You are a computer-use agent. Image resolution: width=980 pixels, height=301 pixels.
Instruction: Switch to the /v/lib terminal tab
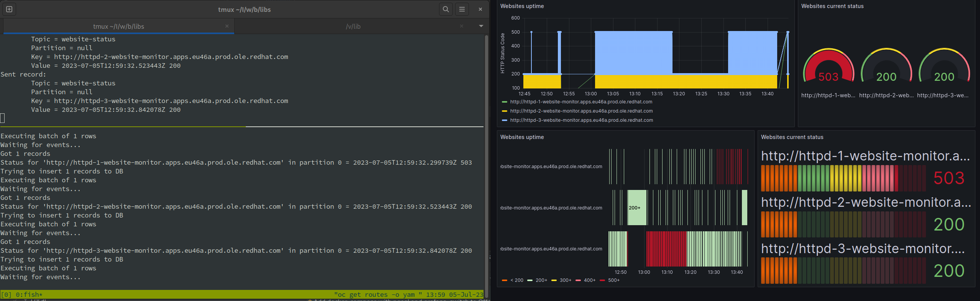click(353, 26)
